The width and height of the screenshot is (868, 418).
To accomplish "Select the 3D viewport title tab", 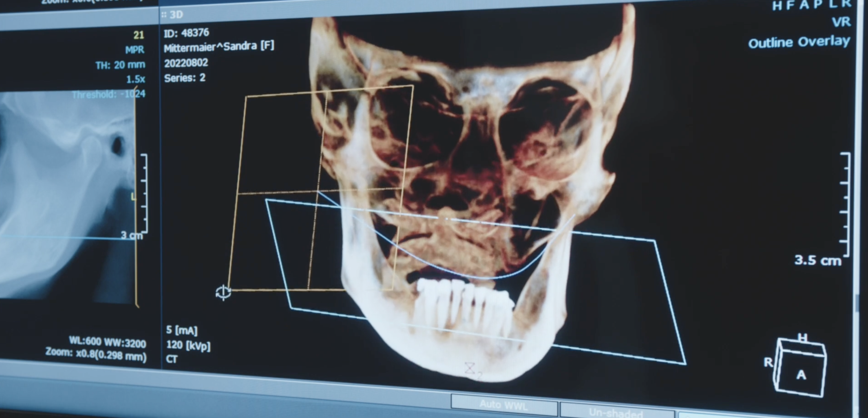I will (x=176, y=15).
